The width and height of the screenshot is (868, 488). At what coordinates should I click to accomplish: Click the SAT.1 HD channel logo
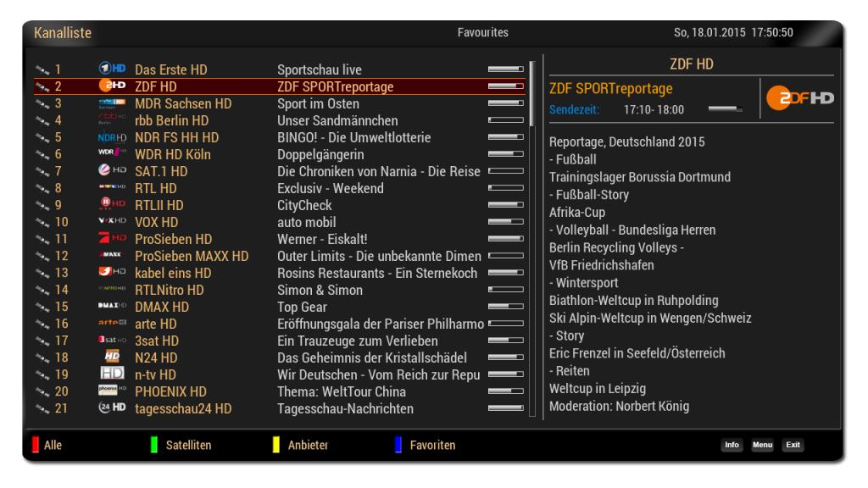tap(112, 169)
